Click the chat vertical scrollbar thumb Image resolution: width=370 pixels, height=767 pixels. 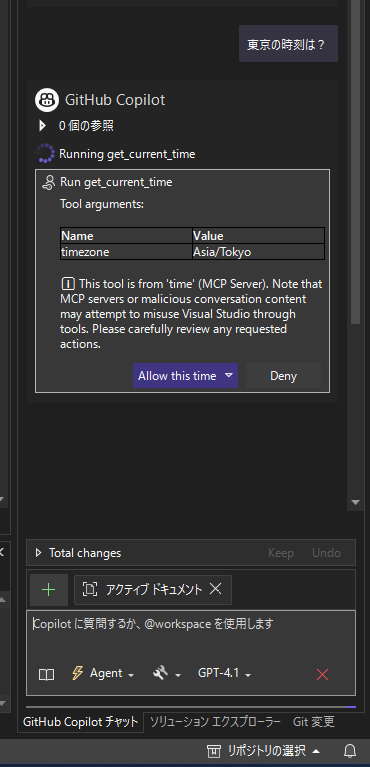(356, 161)
